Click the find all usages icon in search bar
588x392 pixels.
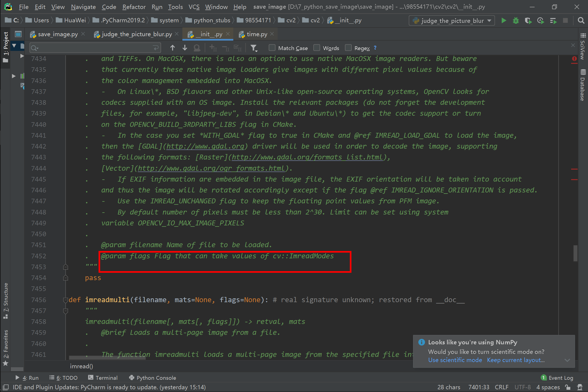[197, 48]
